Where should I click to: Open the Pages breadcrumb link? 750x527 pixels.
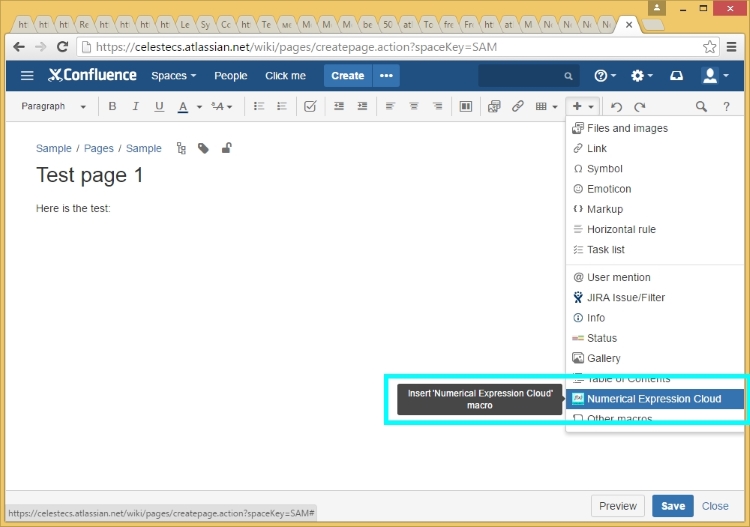pos(99,148)
